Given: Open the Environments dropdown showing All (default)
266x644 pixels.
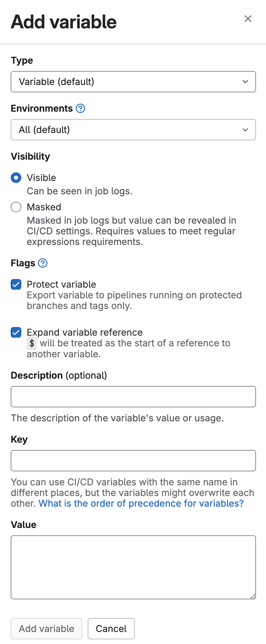Looking at the screenshot, I should [x=133, y=130].
